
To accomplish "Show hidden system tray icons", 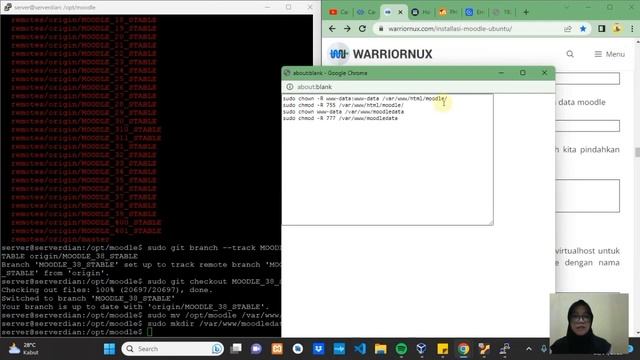I will (x=529, y=349).
